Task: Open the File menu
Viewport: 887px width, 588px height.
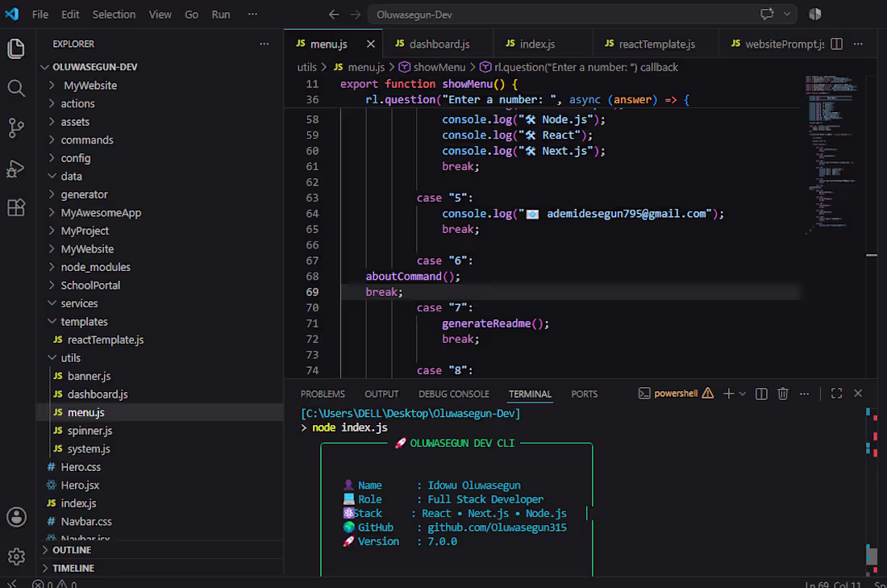Action: pyautogui.click(x=40, y=15)
